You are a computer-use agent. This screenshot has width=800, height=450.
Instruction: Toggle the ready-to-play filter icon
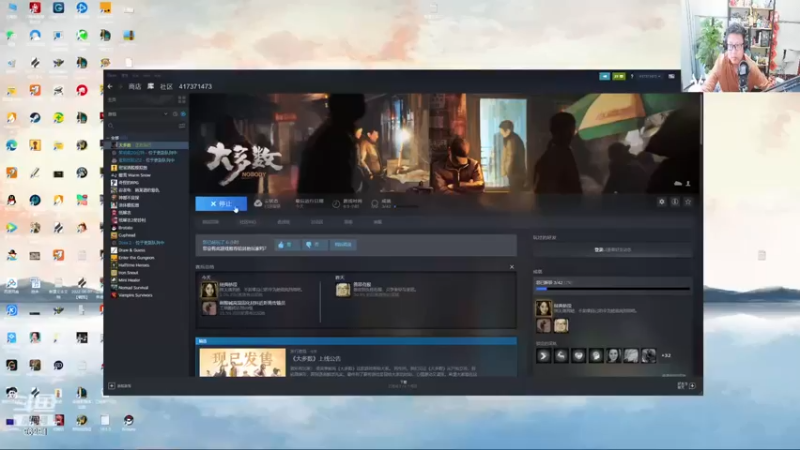[x=183, y=114]
